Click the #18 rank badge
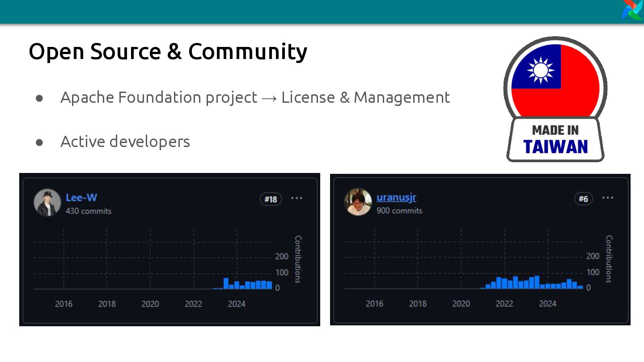This screenshot has height=362, width=644. [x=271, y=199]
